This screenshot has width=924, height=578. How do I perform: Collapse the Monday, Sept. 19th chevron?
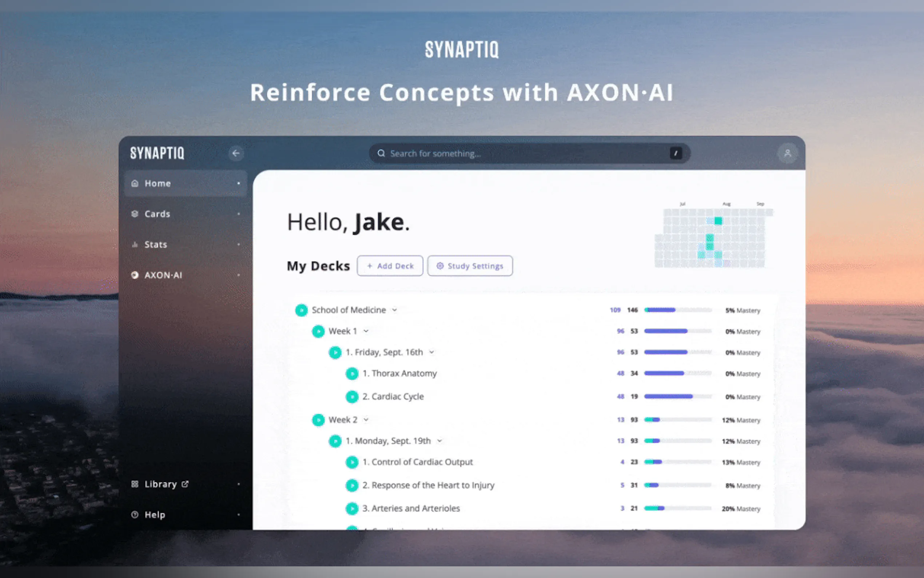pyautogui.click(x=440, y=441)
